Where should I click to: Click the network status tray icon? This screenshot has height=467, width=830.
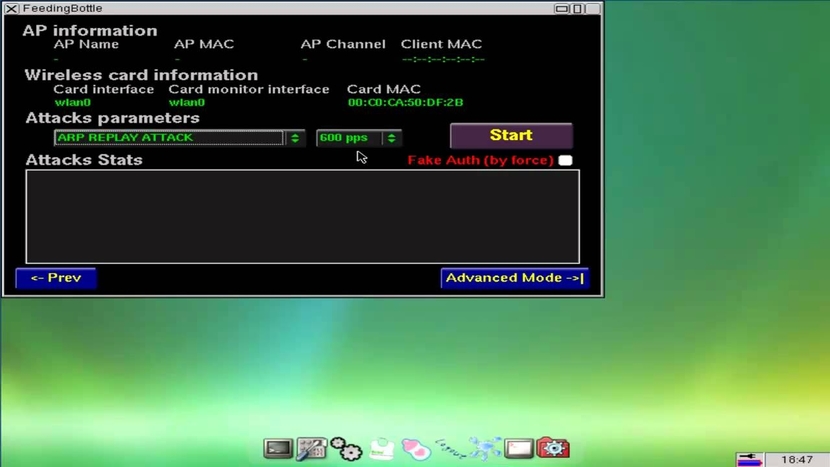pos(750,459)
